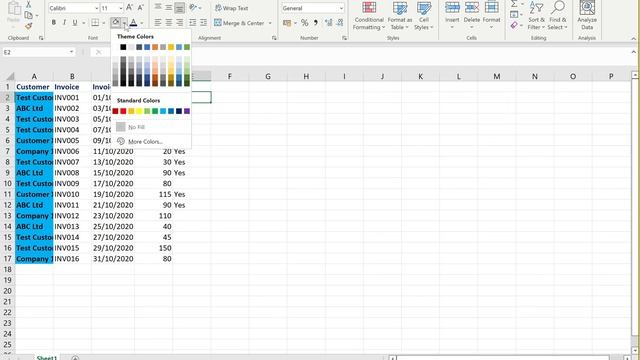Click the Orientation text angle icon
This screenshot has width=640, height=360.
193,8
